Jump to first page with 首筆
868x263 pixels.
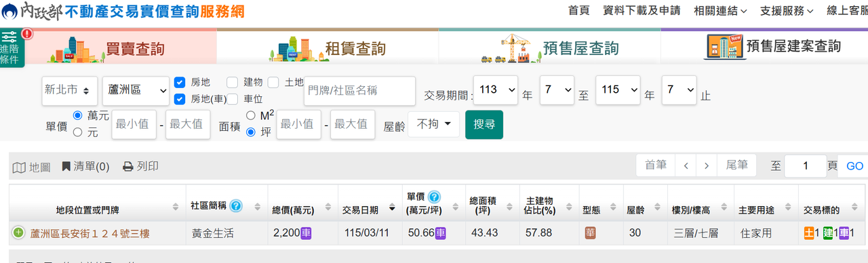coord(656,165)
